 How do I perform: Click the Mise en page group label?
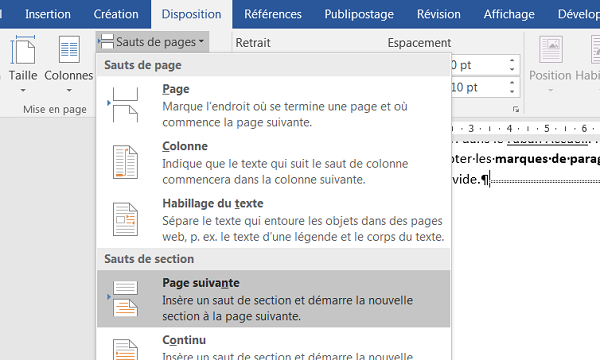tap(55, 109)
